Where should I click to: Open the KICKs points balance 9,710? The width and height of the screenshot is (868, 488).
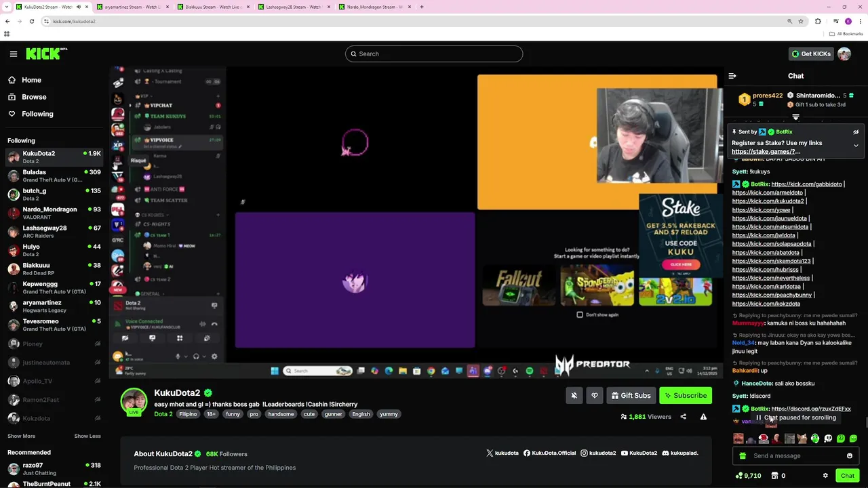click(748, 476)
